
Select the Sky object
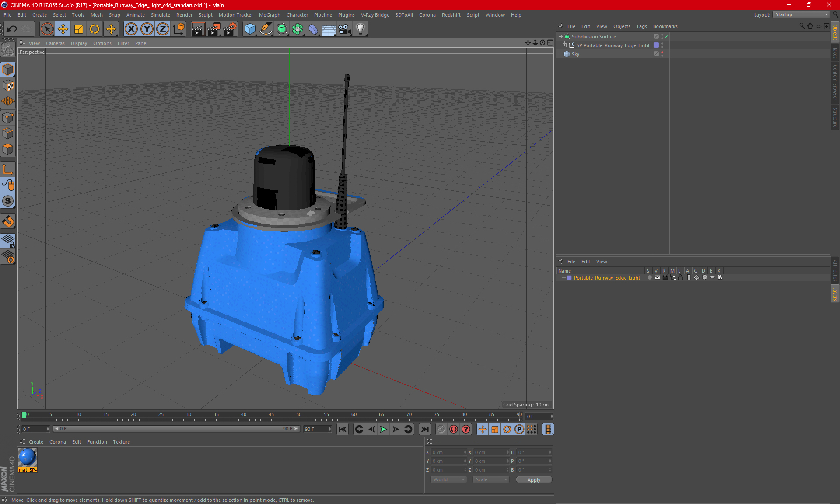575,54
